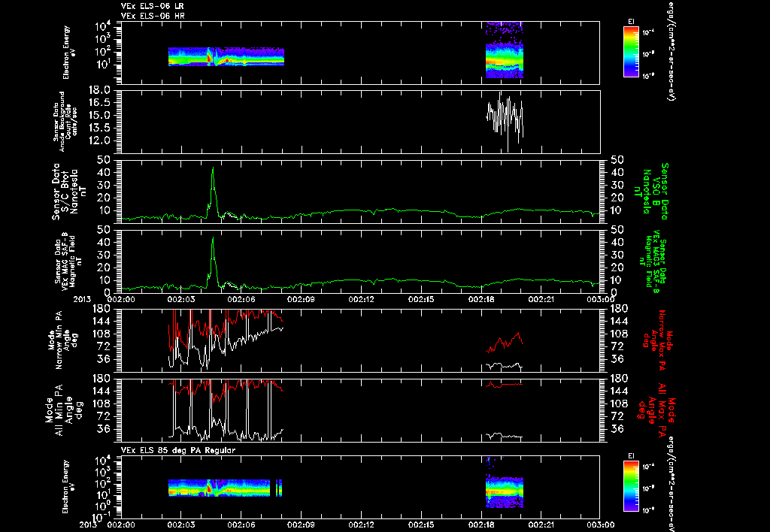Click the white Narrow Min PA trace near 002:19
770x532 pixels.
[505, 365]
